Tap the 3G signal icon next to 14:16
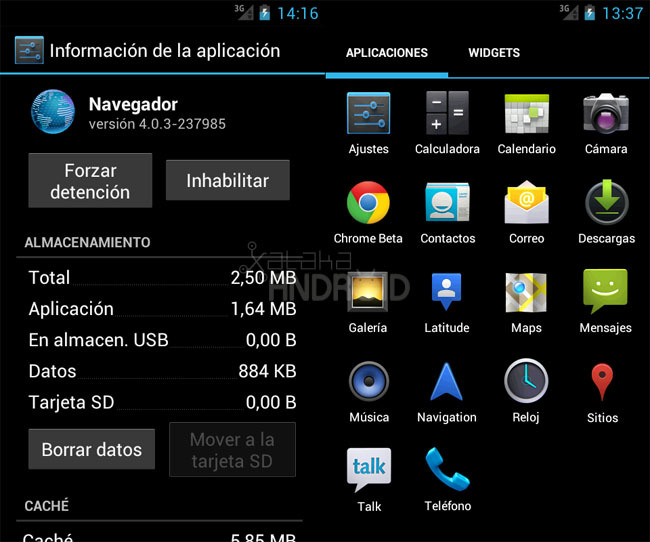 tap(244, 12)
